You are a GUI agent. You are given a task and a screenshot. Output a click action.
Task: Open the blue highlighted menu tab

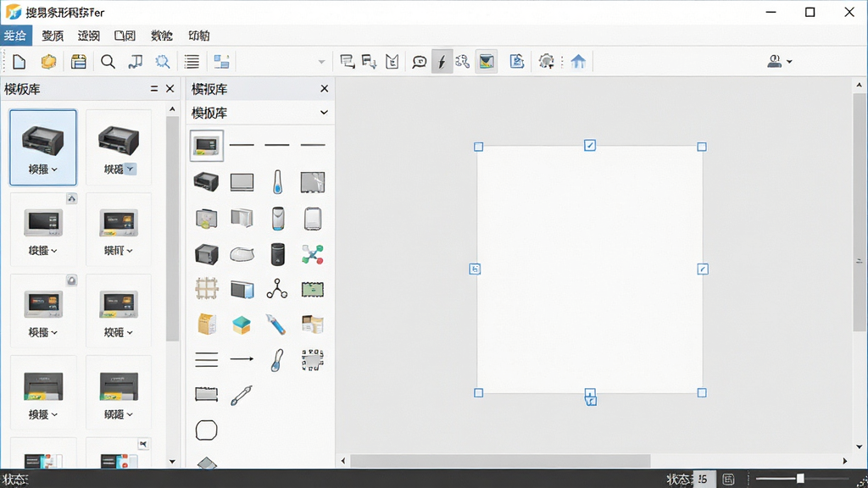pyautogui.click(x=16, y=36)
